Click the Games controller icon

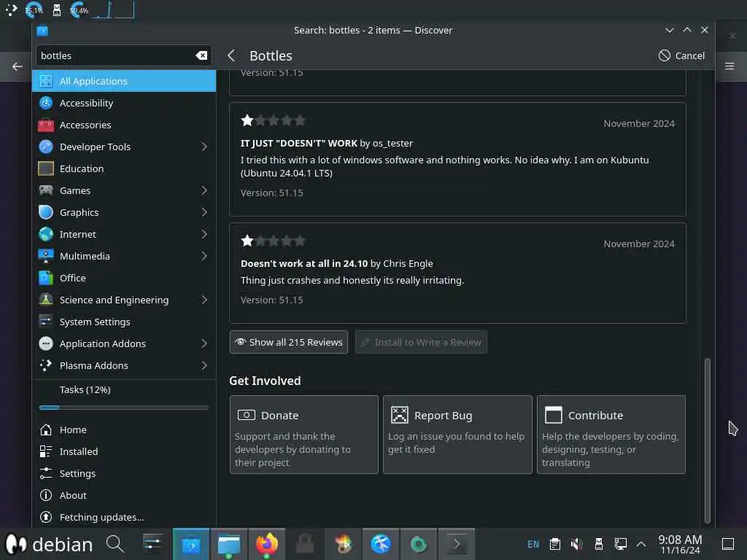tap(46, 190)
